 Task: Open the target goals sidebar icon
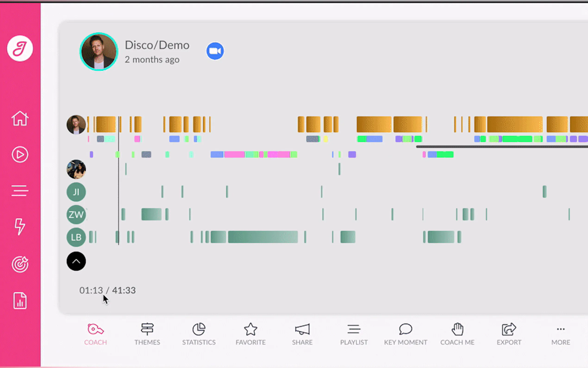click(x=20, y=264)
